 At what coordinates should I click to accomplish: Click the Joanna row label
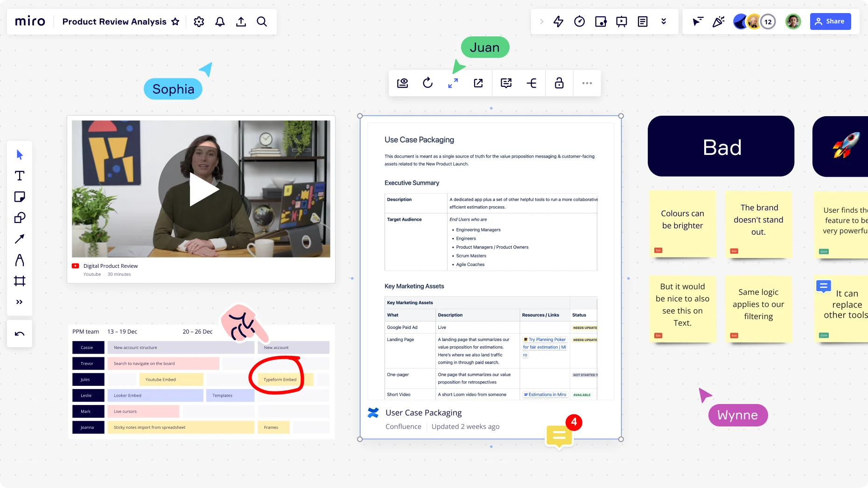click(x=88, y=427)
